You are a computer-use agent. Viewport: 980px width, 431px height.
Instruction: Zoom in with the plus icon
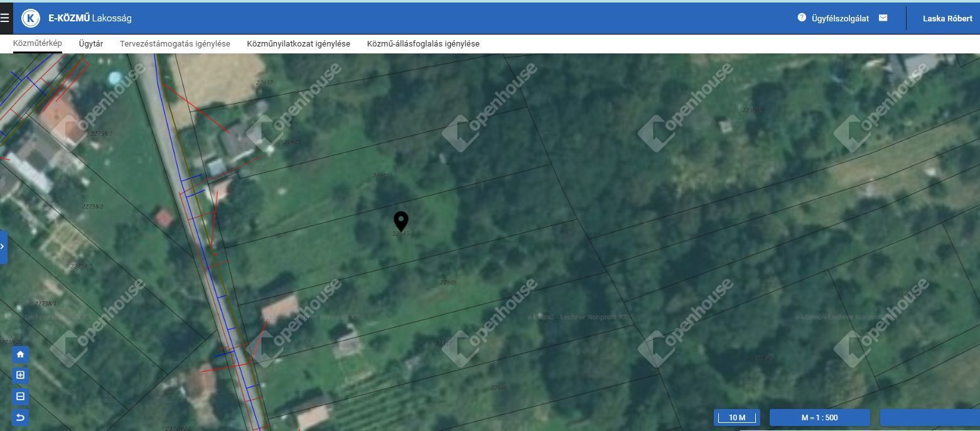pyautogui.click(x=20, y=376)
